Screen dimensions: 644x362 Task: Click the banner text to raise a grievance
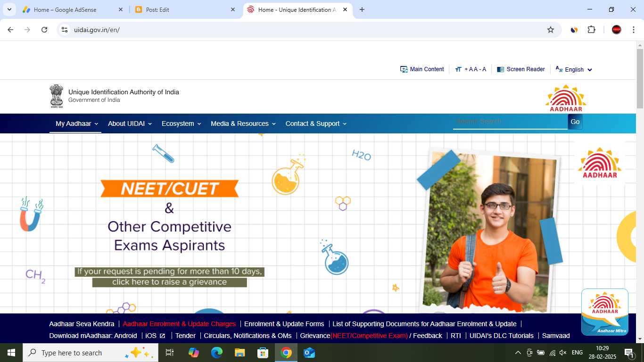[x=170, y=277]
